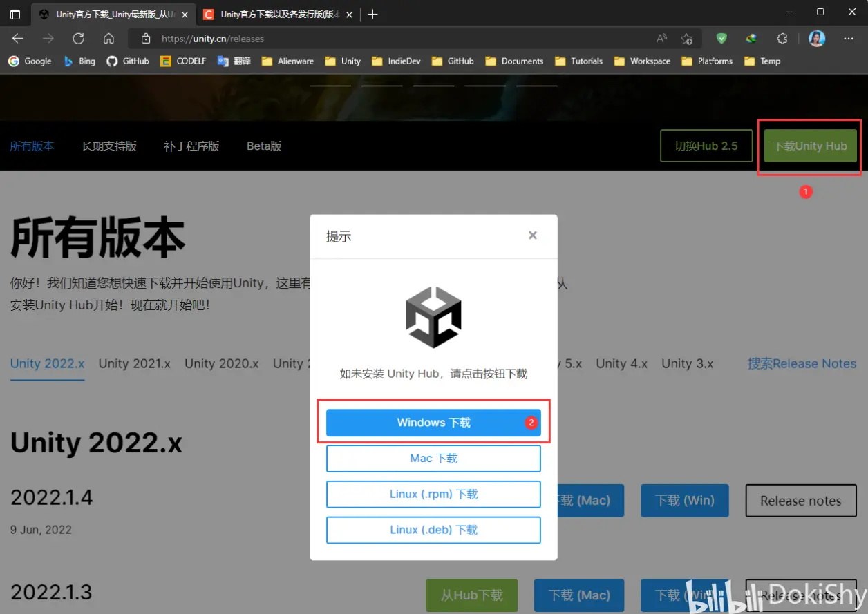
Task: Switch to the Unity 4.x version tab
Action: point(622,363)
